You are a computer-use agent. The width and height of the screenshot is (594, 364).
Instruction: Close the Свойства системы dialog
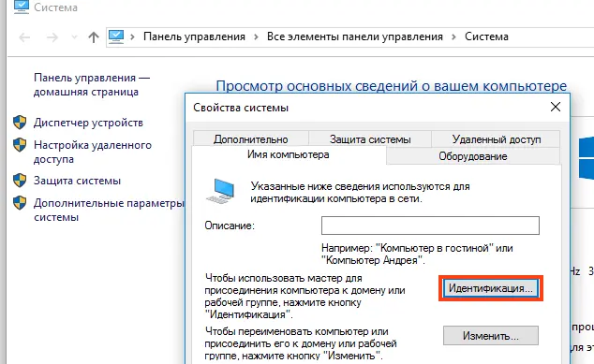pos(556,107)
